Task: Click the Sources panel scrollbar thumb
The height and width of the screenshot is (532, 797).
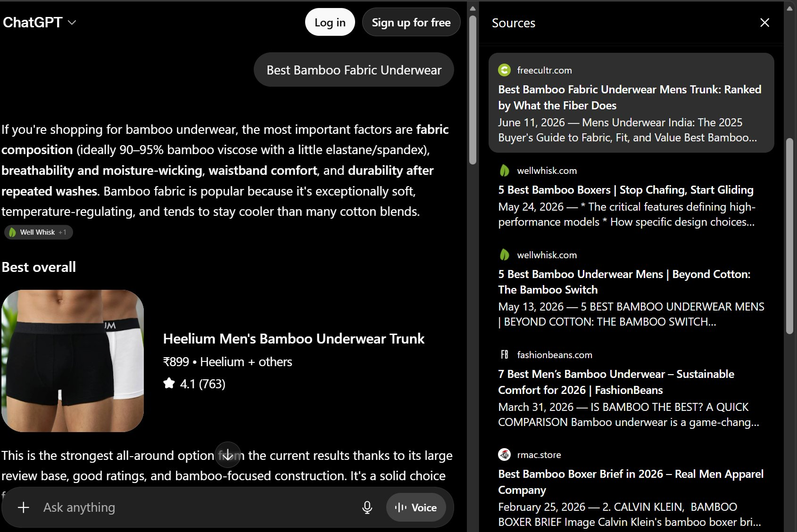Action: pyautogui.click(x=789, y=236)
